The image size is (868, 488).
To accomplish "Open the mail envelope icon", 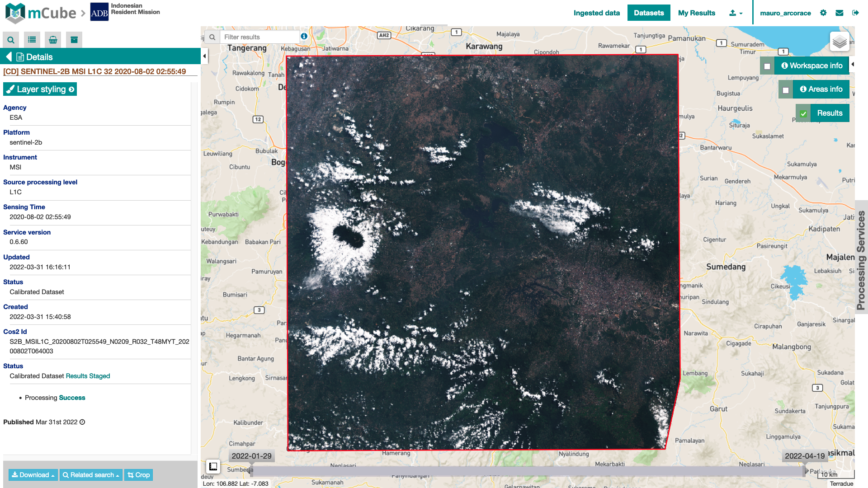I will click(840, 13).
